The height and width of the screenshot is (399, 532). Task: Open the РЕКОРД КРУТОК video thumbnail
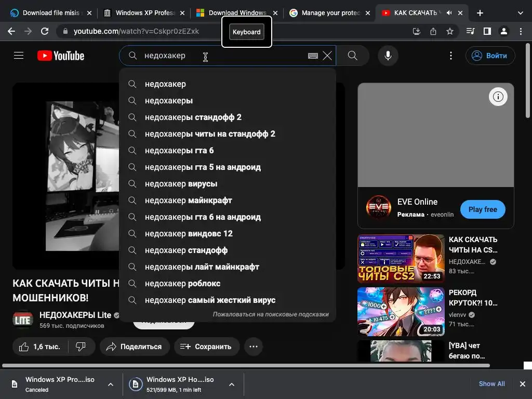pyautogui.click(x=401, y=312)
